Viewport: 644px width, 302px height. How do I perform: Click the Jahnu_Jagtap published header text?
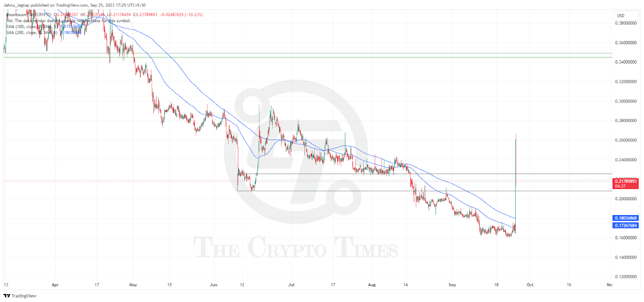[x=74, y=5]
